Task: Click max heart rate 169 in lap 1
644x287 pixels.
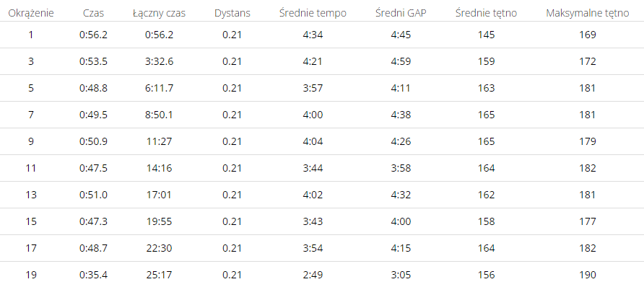Action: point(587,35)
